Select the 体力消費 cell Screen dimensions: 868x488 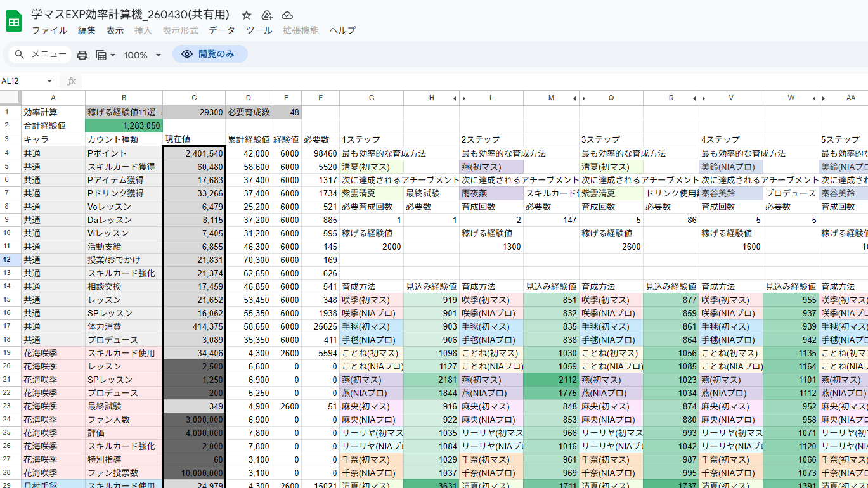pyautogui.click(x=124, y=326)
